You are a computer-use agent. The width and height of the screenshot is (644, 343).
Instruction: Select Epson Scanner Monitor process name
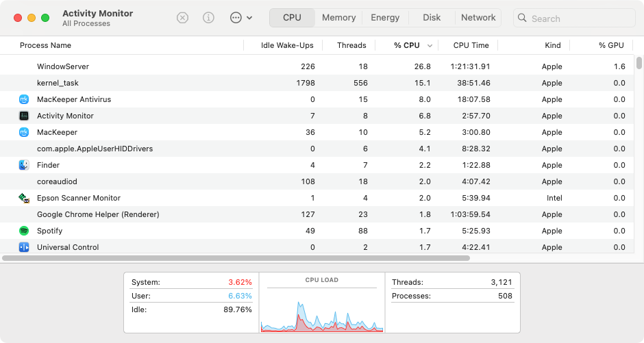[79, 198]
